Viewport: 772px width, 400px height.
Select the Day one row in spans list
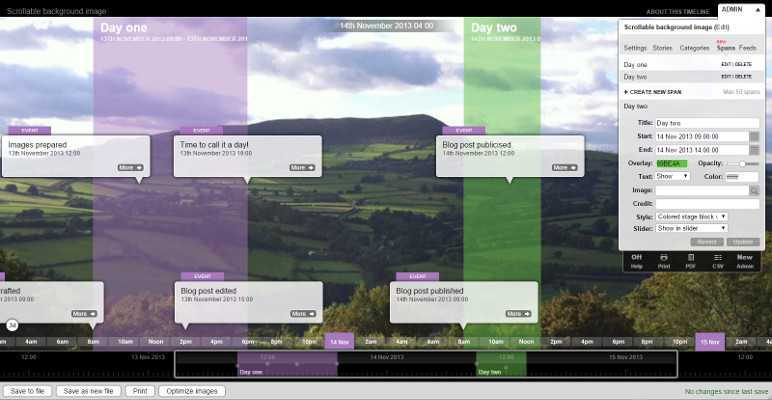[691, 65]
